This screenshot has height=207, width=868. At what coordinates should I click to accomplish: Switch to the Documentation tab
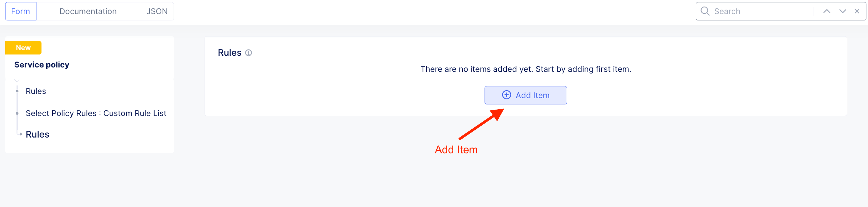[x=88, y=11]
